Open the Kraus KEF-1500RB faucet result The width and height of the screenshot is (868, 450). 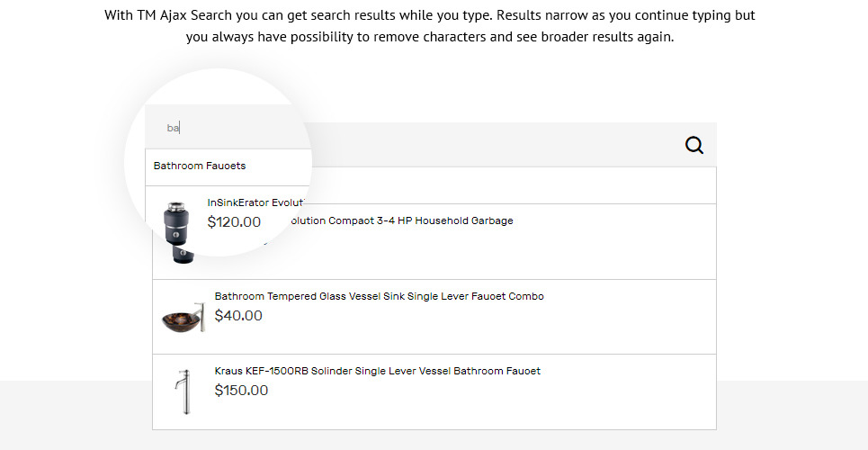(x=377, y=371)
